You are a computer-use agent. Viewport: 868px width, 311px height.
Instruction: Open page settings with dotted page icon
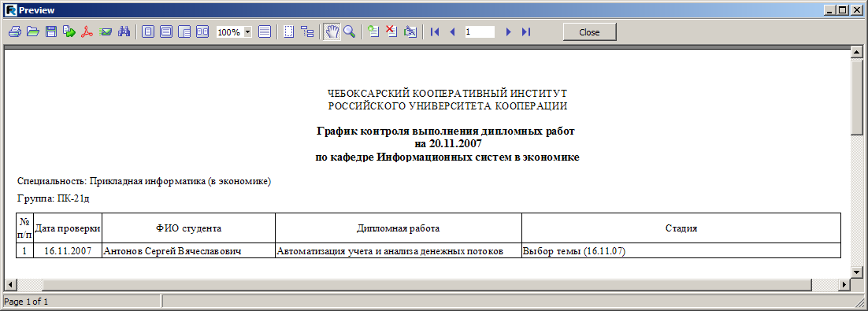click(x=289, y=32)
